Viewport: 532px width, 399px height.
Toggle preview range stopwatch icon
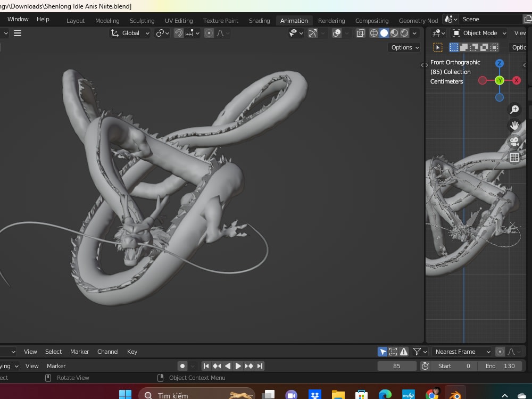(425, 366)
